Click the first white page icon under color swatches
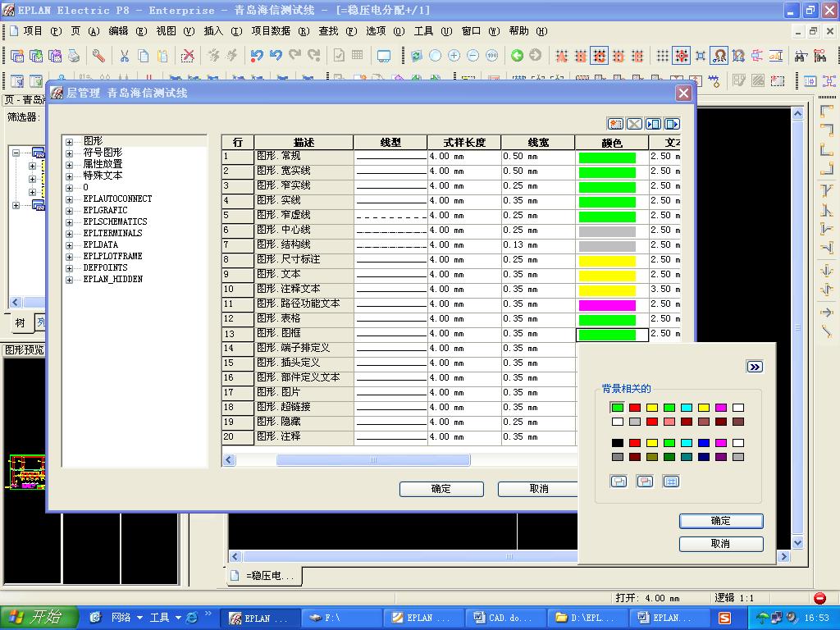840x630 pixels. [x=619, y=481]
